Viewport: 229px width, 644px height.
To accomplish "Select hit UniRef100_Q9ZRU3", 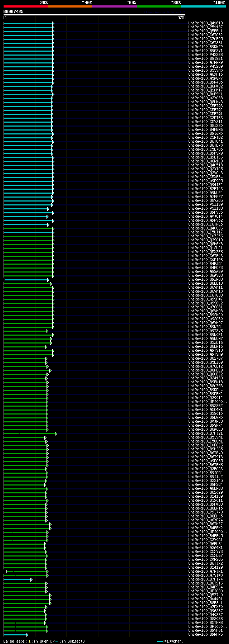I will [x=205, y=280].
